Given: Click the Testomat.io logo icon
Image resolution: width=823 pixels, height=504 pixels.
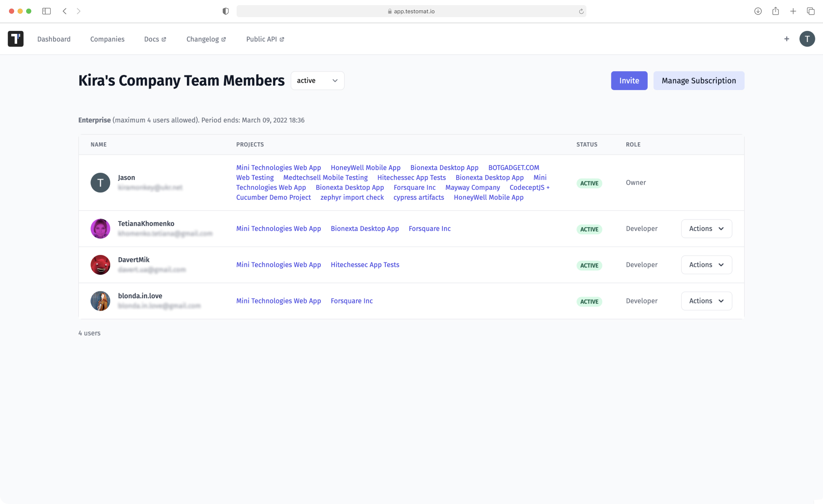Looking at the screenshot, I should coord(16,39).
